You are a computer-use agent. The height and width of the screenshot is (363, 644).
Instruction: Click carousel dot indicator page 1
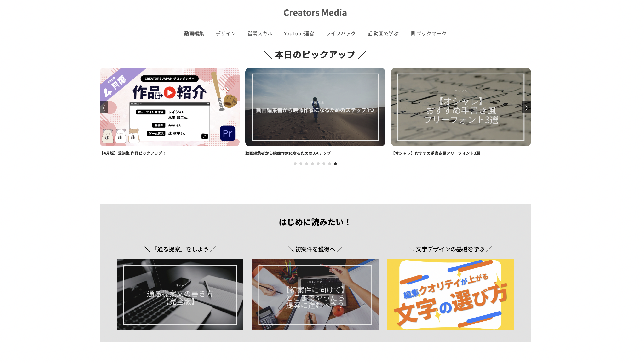point(295,164)
